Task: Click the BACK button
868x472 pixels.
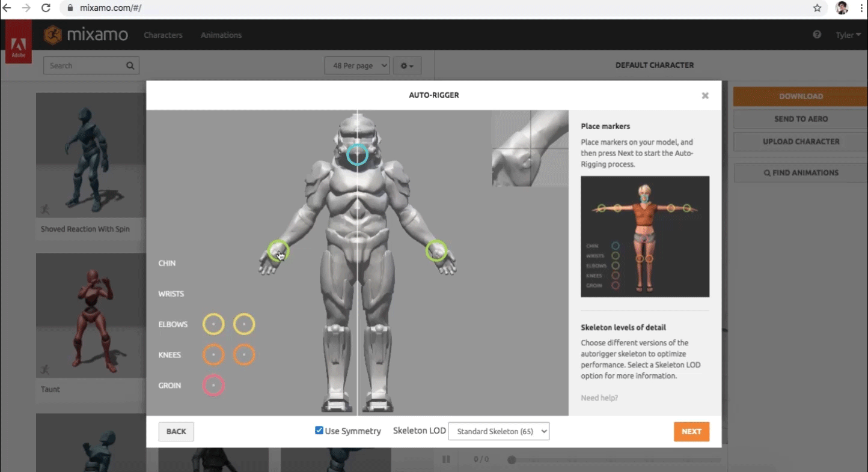Action: coord(176,431)
